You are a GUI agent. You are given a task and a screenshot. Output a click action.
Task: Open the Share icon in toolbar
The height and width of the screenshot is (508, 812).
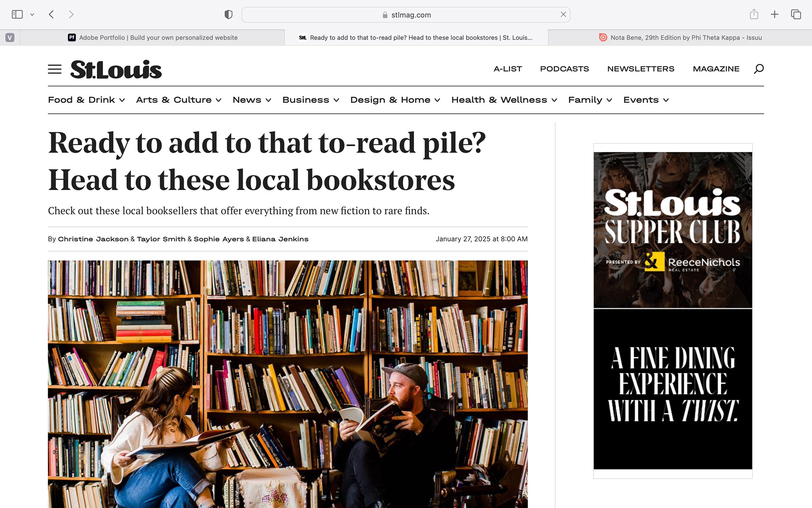click(x=754, y=14)
